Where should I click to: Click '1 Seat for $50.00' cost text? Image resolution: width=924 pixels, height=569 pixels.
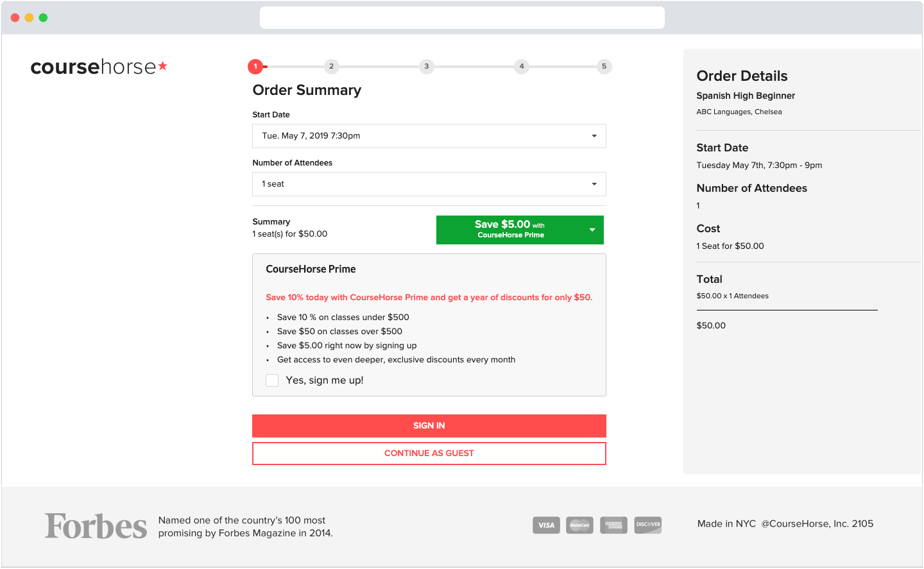tap(730, 246)
